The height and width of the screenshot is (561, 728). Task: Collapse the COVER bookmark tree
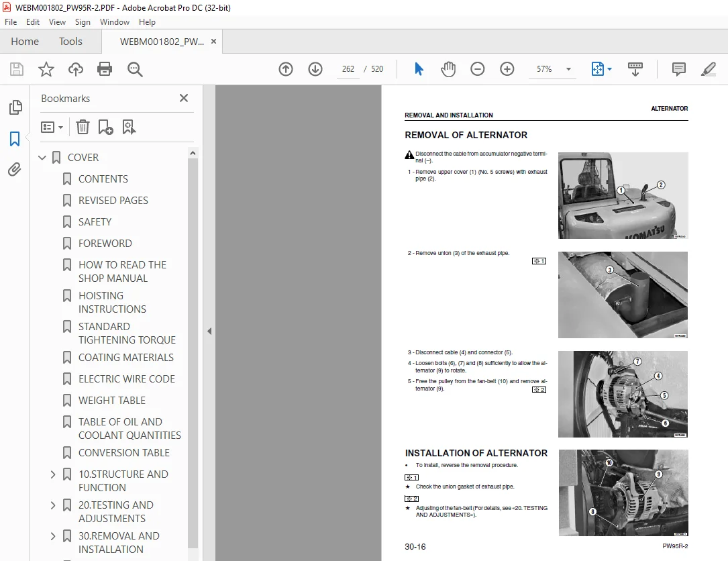coord(42,158)
